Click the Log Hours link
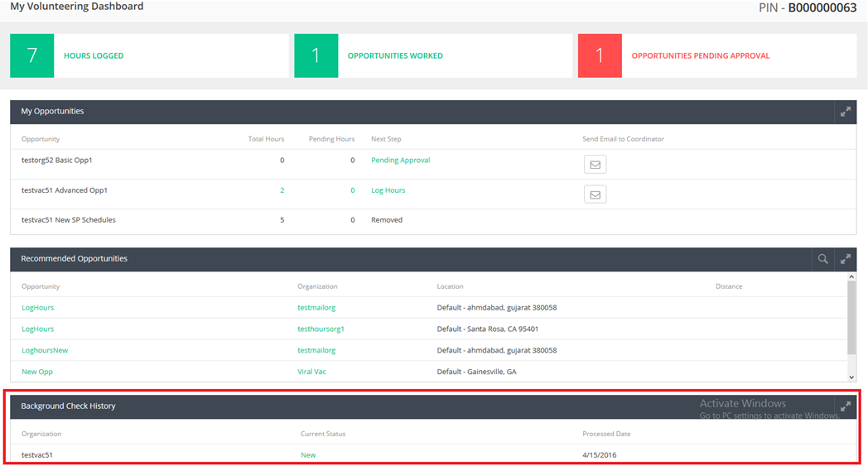868x466 pixels. click(x=388, y=190)
